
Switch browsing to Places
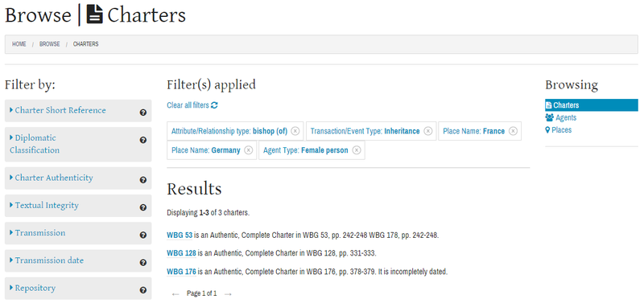(558, 130)
